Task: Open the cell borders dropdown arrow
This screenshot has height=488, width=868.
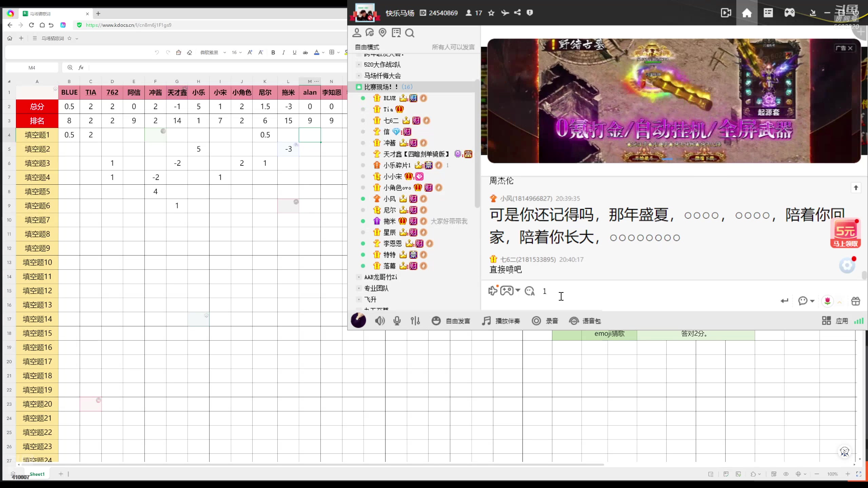Action: (x=338, y=53)
